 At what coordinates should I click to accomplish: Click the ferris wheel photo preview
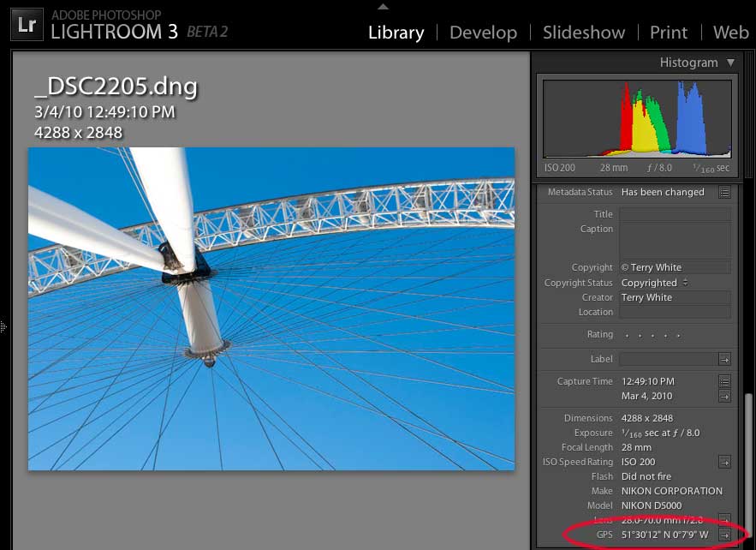271,308
